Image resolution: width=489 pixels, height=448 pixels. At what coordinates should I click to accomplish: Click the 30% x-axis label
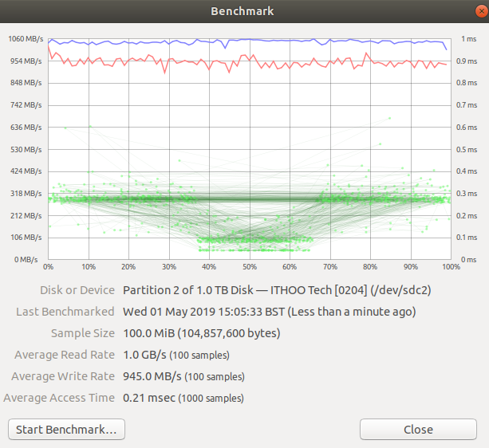click(x=169, y=267)
